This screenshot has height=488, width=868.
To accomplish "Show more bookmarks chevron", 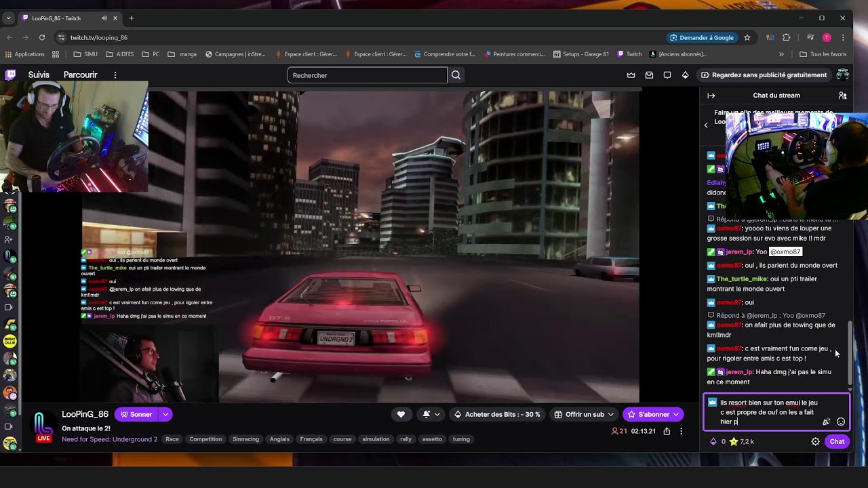I will [781, 54].
